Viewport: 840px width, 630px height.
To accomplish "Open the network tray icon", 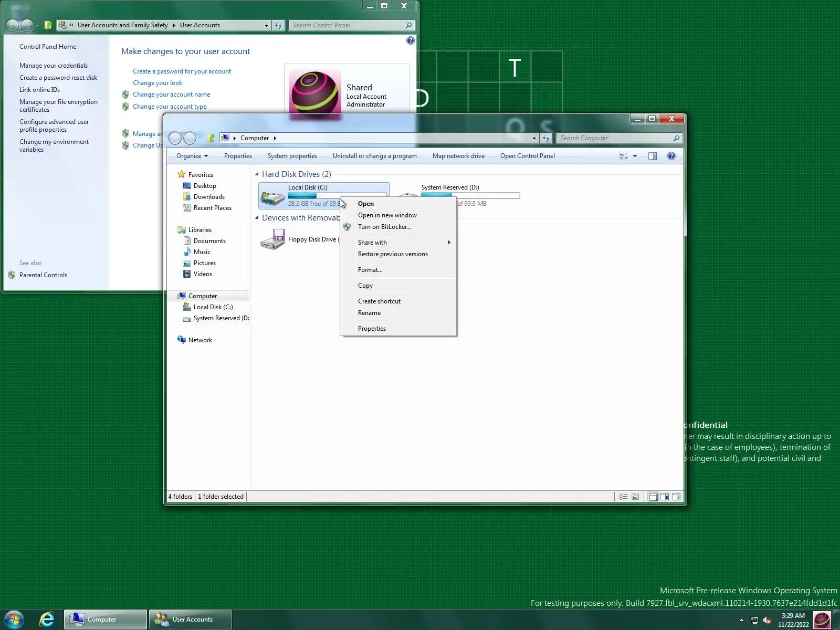I will (754, 620).
